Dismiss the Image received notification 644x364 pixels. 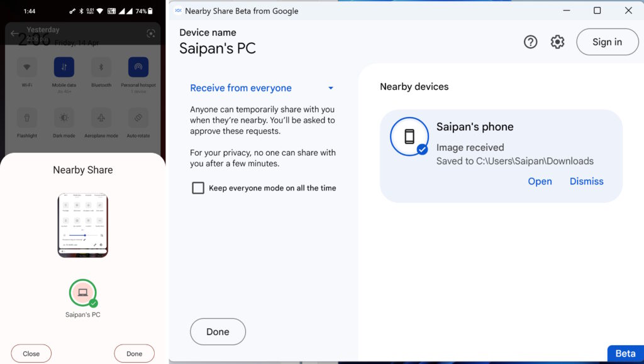[586, 181]
